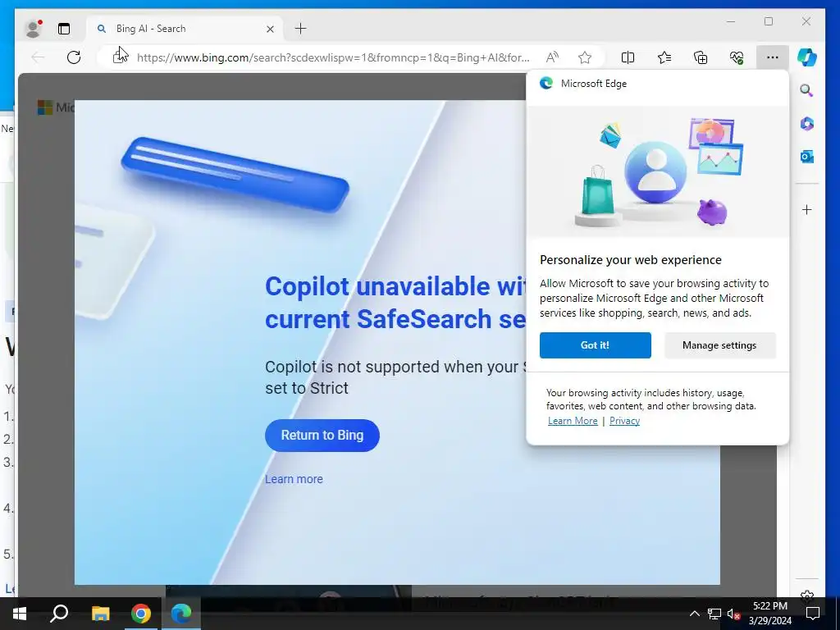
Task: Open the Favorites list icon
Action: pos(664,57)
